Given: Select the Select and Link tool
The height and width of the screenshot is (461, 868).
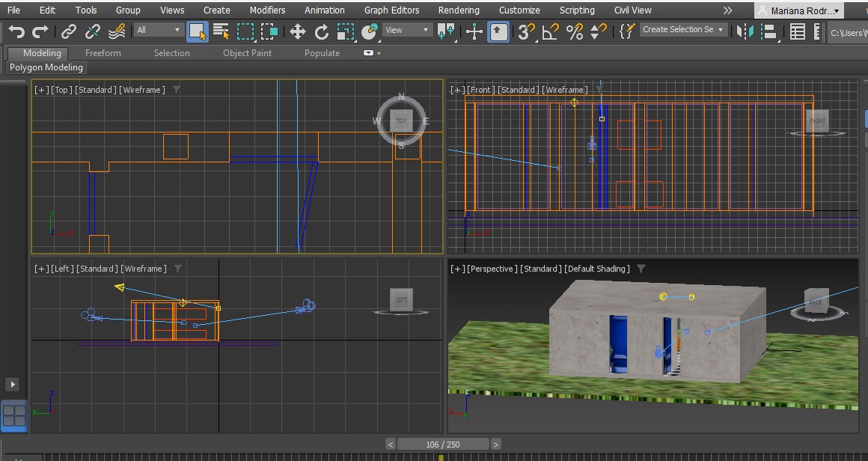Looking at the screenshot, I should pyautogui.click(x=69, y=31).
